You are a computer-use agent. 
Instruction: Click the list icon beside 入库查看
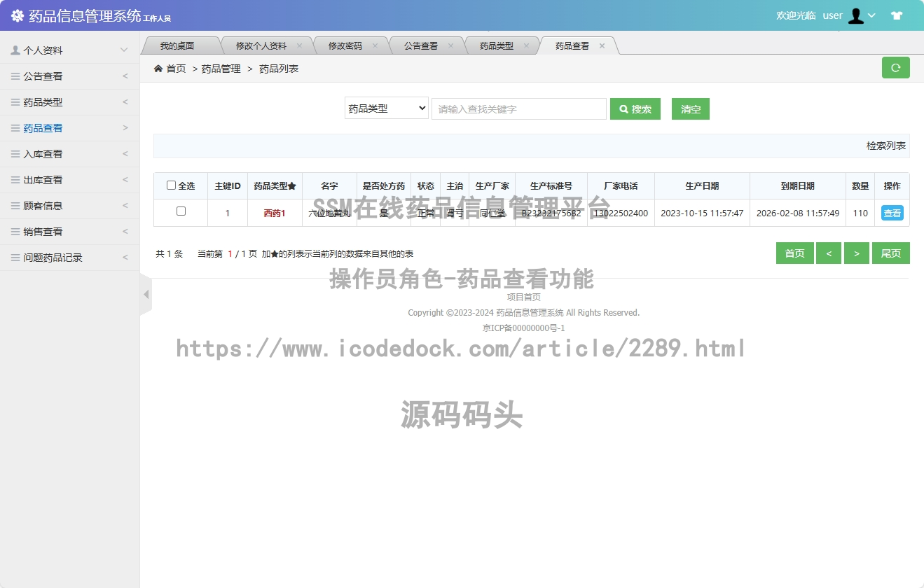(15, 154)
